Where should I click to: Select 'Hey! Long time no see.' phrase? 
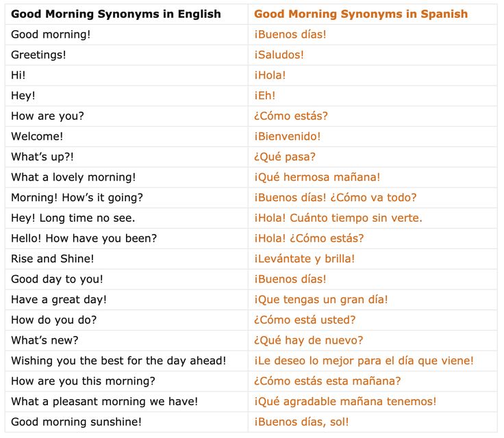tap(73, 218)
